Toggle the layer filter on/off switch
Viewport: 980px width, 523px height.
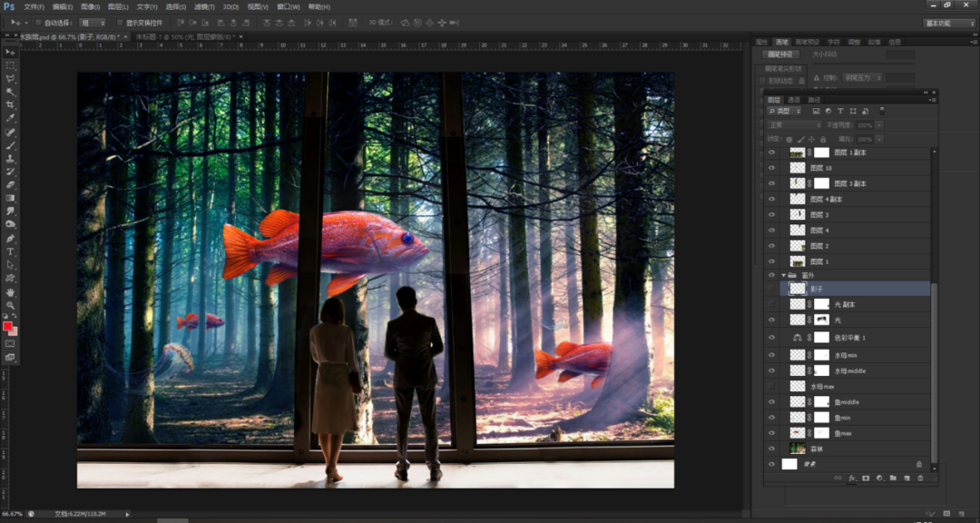pyautogui.click(x=882, y=111)
